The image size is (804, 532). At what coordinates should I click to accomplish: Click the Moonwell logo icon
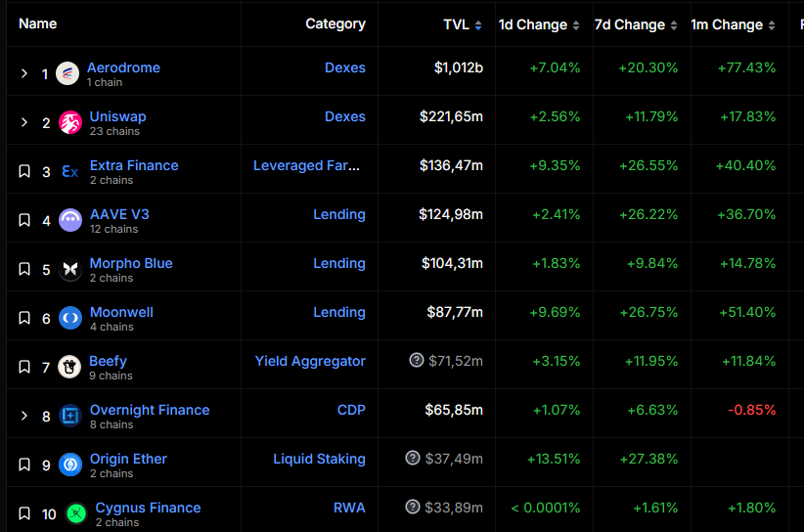(69, 318)
